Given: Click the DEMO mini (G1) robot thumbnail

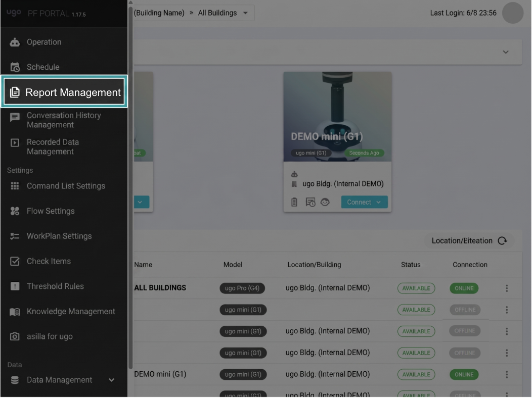Looking at the screenshot, I should tap(338, 117).
